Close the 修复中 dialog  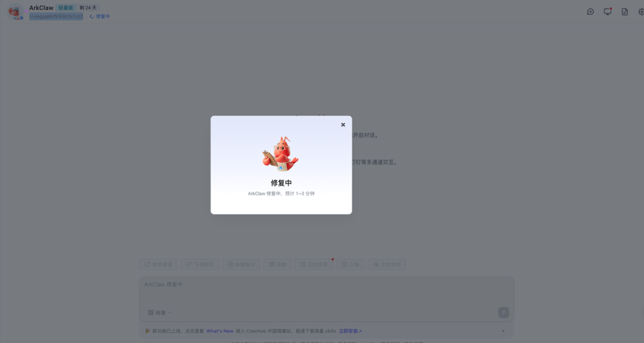coord(343,125)
